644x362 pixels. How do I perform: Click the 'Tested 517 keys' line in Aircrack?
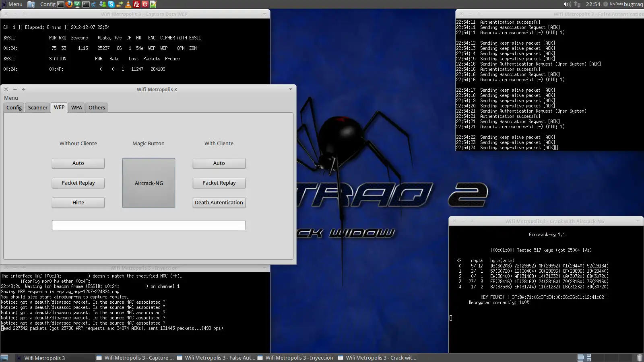(541, 250)
